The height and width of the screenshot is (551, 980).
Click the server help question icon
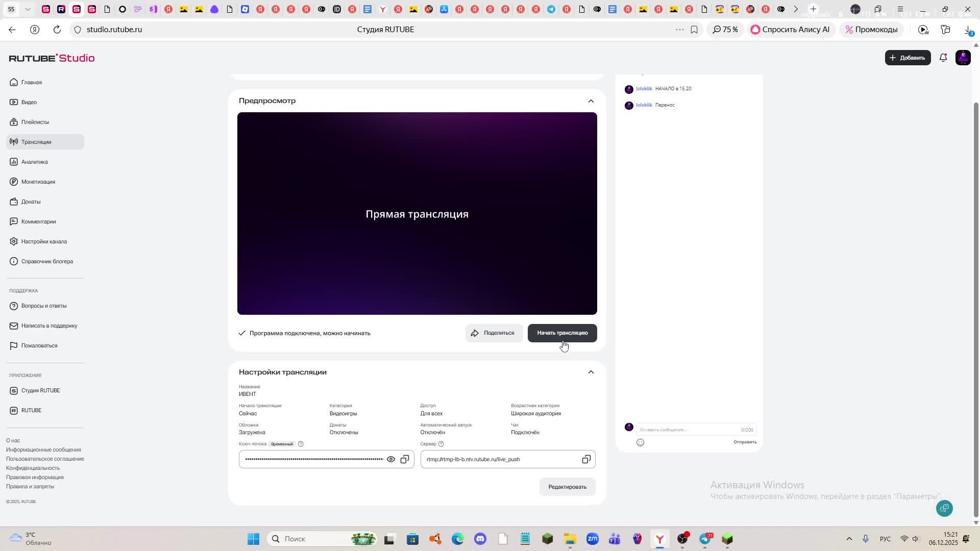click(x=441, y=444)
